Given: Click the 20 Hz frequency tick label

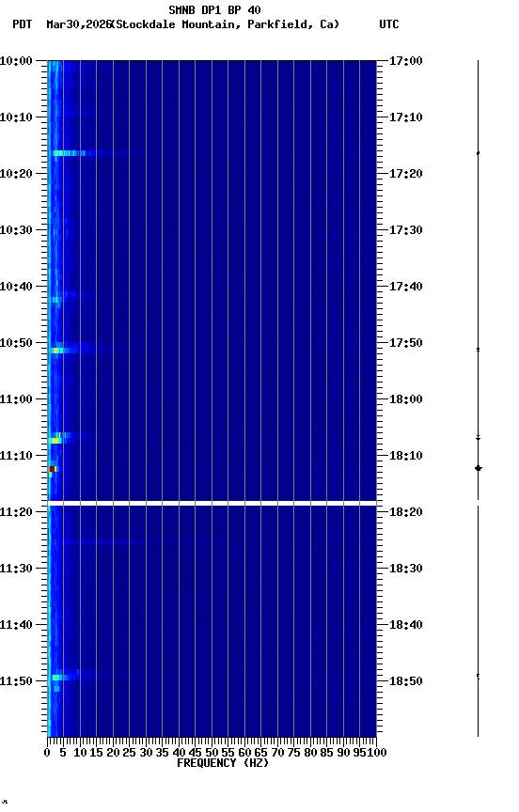Looking at the screenshot, I should (113, 753).
